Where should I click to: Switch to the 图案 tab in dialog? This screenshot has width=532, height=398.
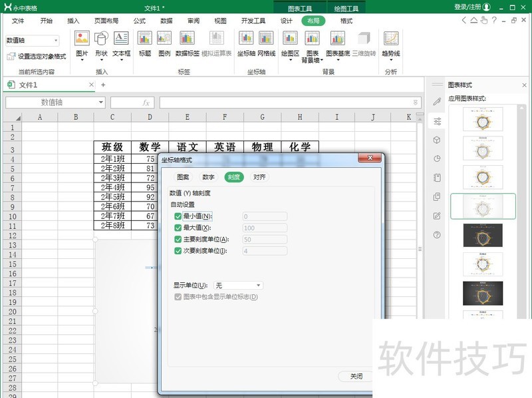183,177
